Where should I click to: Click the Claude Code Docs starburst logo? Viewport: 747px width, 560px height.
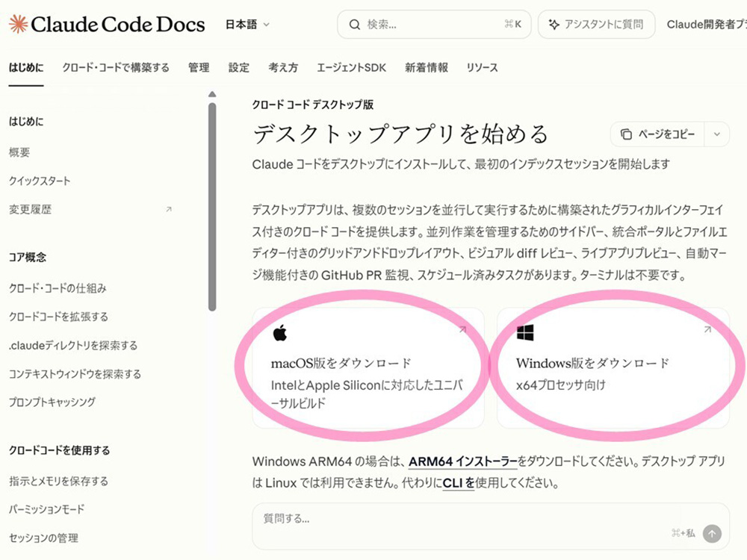pyautogui.click(x=18, y=24)
